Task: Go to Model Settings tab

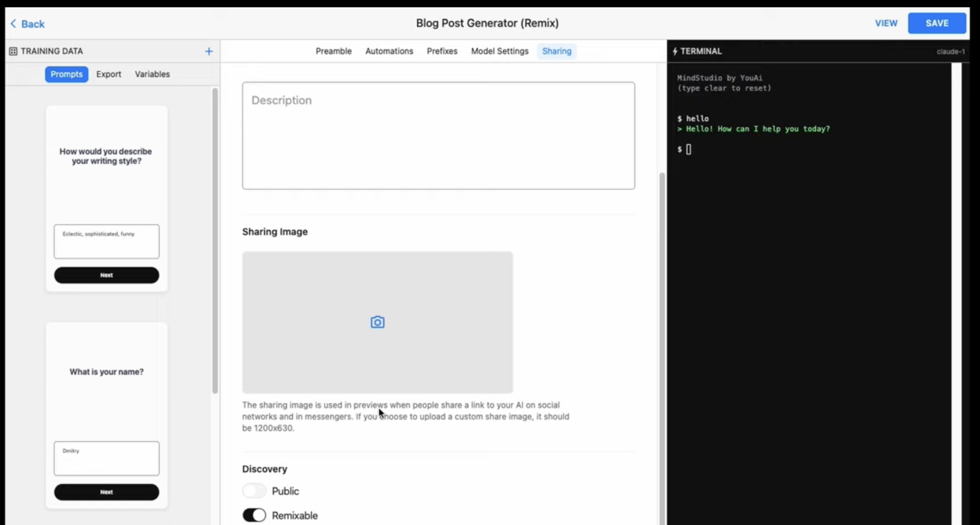Action: [499, 51]
